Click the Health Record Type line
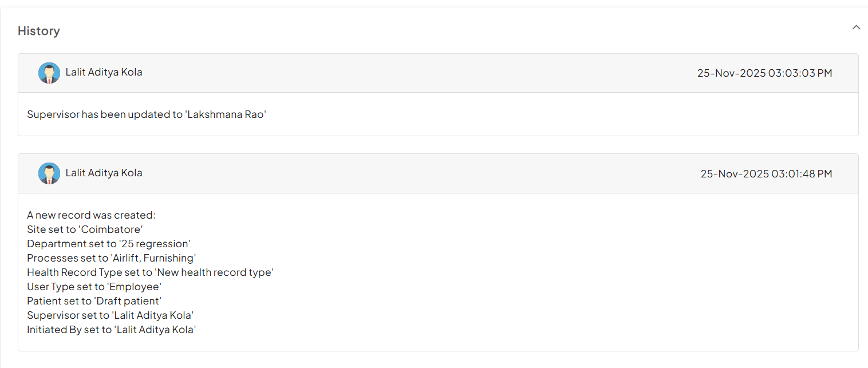 tap(150, 272)
